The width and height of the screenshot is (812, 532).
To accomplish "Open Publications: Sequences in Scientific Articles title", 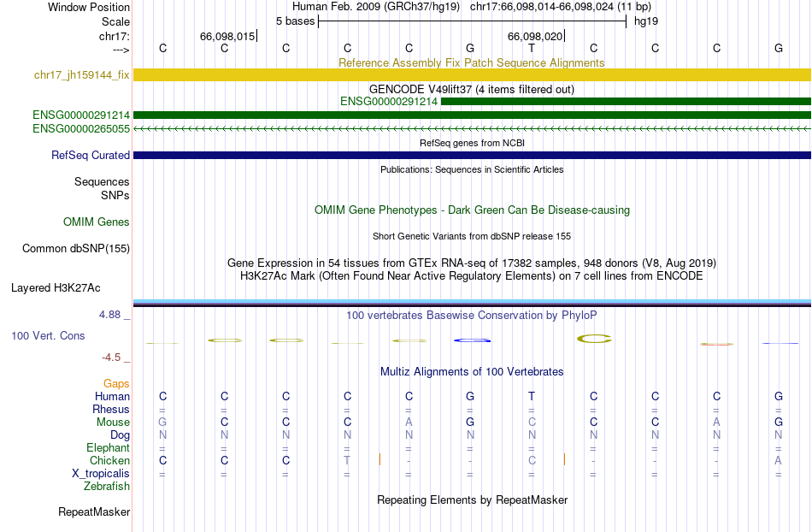I will point(472,169).
